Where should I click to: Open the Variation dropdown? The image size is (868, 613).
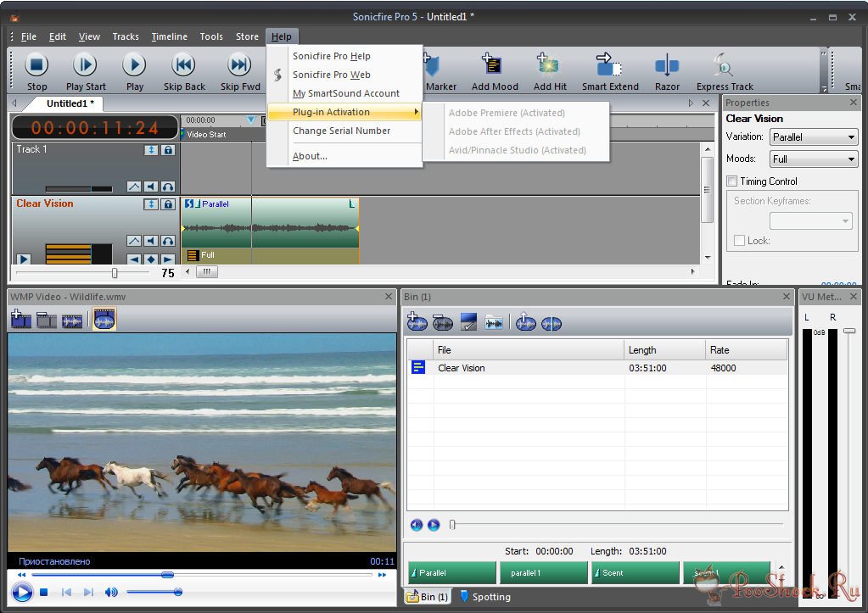[813, 137]
